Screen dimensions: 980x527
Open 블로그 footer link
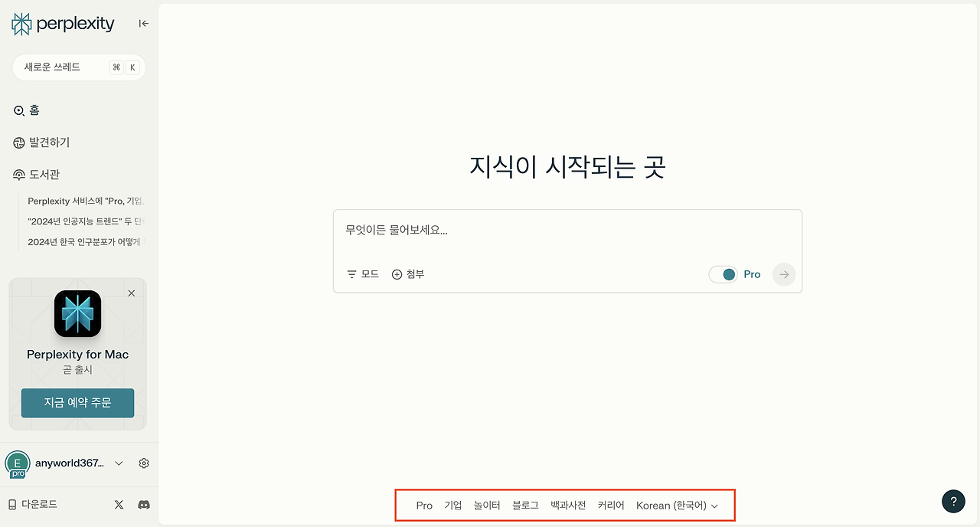pos(525,506)
